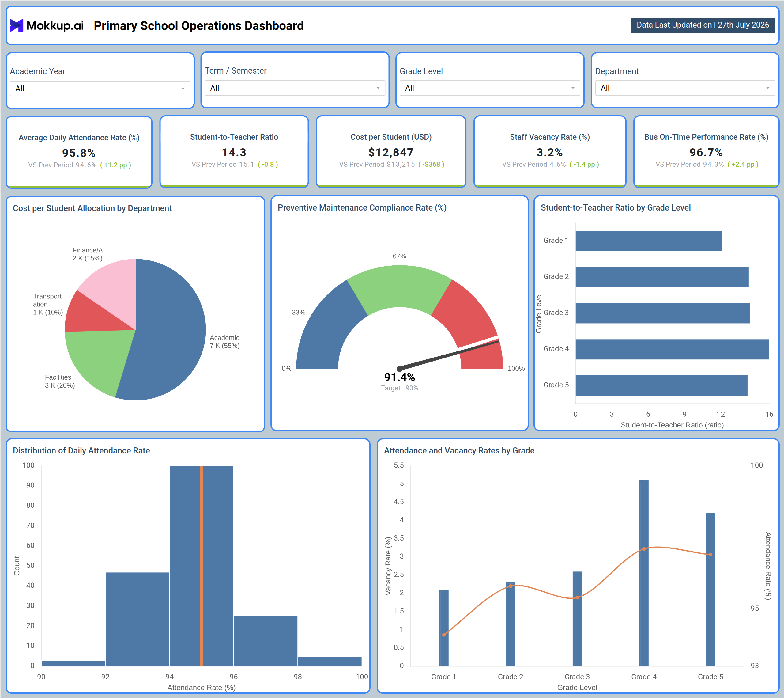The image size is (784, 698).
Task: Click the (-$368) cost change indicator
Action: pyautogui.click(x=431, y=164)
